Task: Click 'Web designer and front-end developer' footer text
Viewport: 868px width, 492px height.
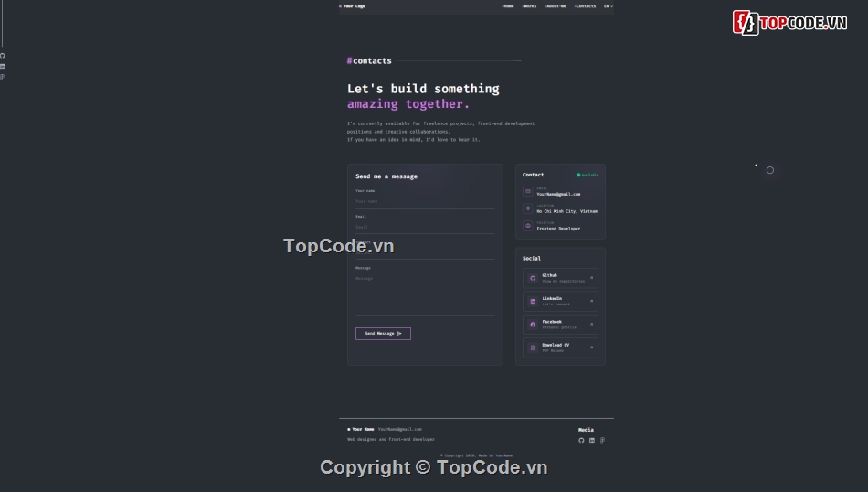Action: pyautogui.click(x=391, y=439)
